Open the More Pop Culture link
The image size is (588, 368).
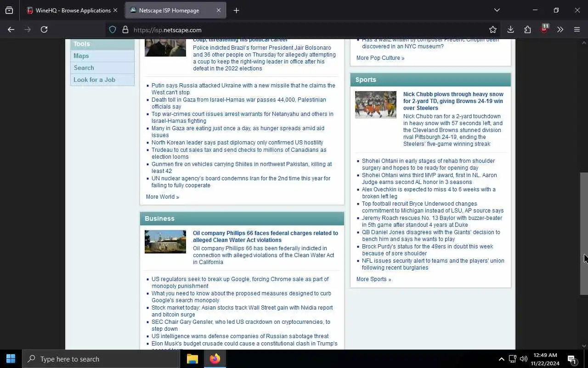(380, 58)
